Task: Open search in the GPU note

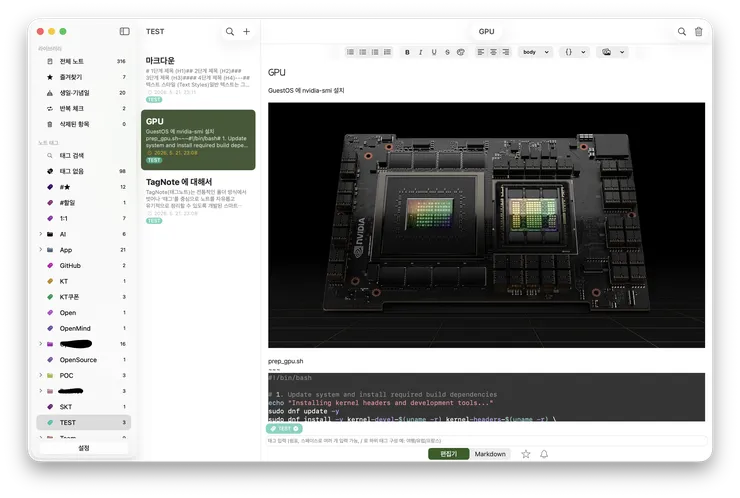Action: [x=681, y=31]
